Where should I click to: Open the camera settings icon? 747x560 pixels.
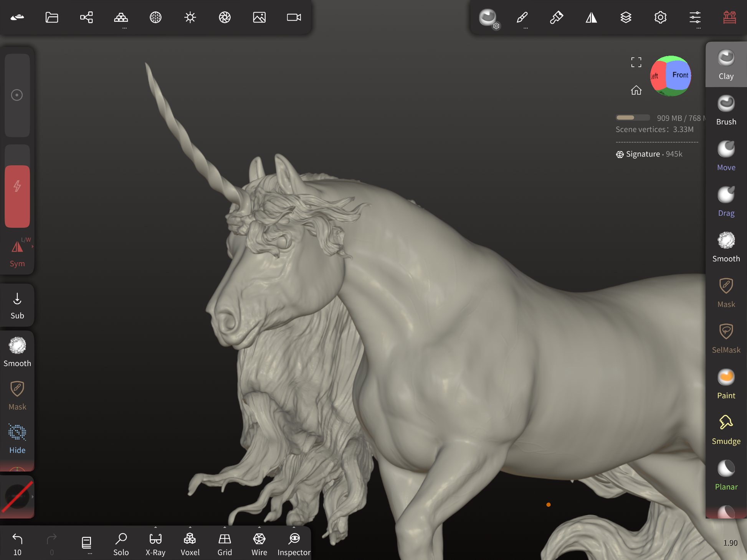pos(294,17)
